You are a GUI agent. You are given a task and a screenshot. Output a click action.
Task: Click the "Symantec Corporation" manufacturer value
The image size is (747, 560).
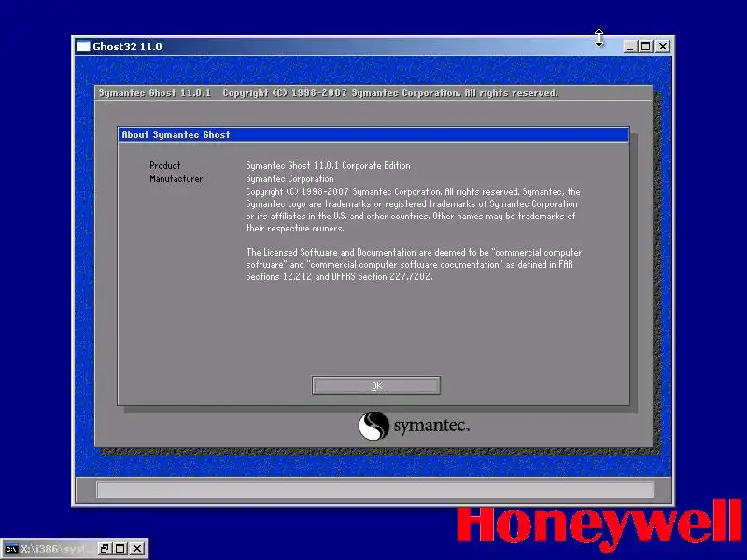click(289, 178)
